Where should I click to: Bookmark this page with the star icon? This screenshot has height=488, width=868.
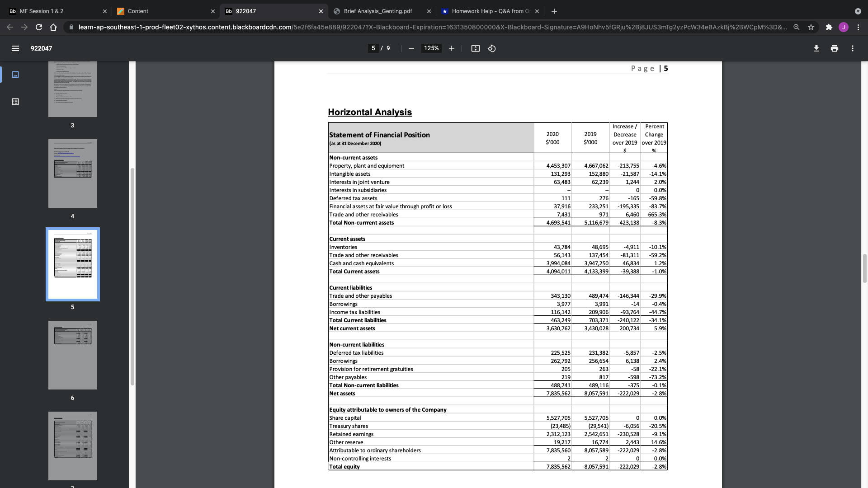tap(811, 27)
